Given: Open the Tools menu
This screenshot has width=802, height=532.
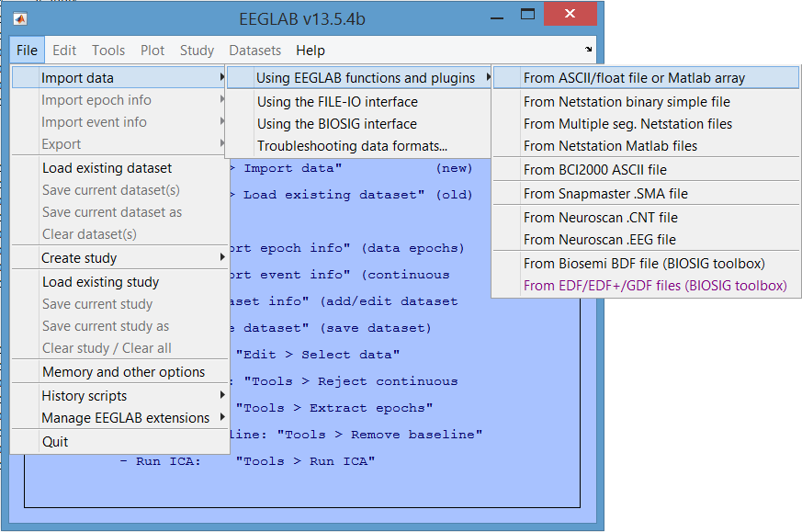Looking at the screenshot, I should tap(108, 51).
